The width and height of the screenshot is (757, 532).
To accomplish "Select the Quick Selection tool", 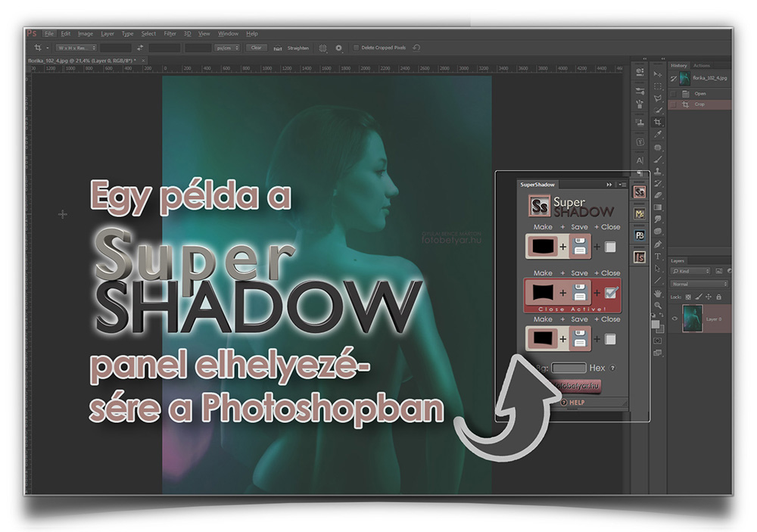I will (658, 110).
